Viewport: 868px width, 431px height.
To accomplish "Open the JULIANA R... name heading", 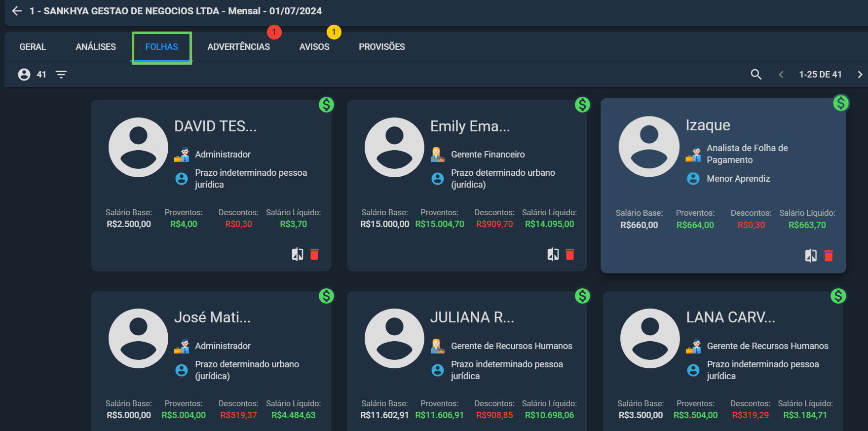I will (472, 317).
